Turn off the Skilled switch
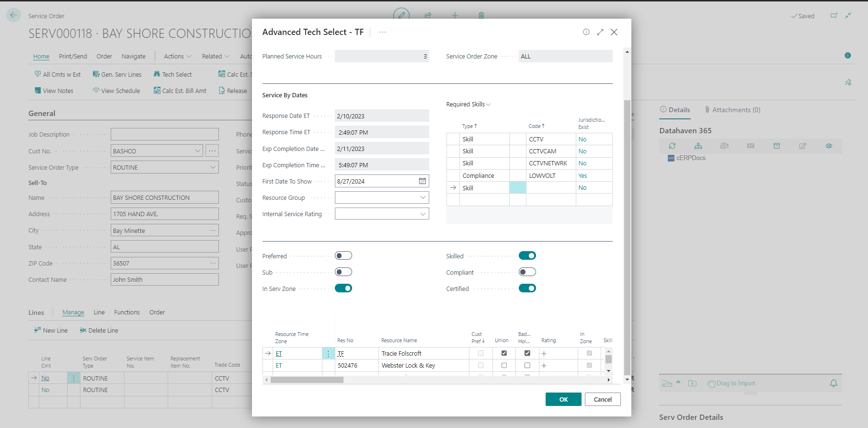 pyautogui.click(x=527, y=256)
